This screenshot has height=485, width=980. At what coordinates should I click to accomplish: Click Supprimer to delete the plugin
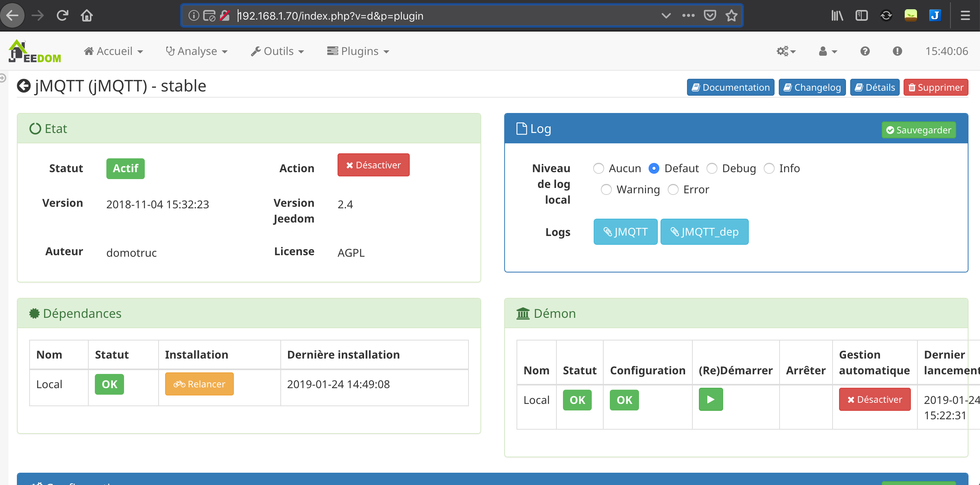tap(936, 87)
